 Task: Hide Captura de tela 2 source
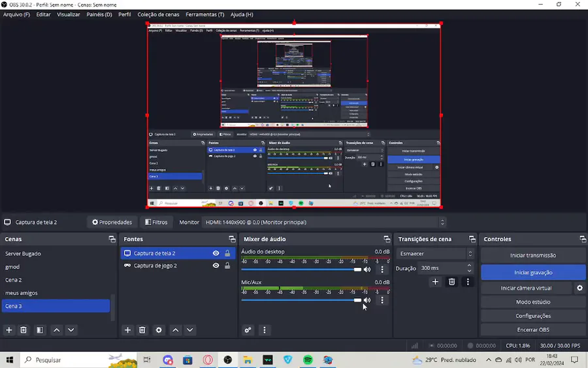(216, 253)
